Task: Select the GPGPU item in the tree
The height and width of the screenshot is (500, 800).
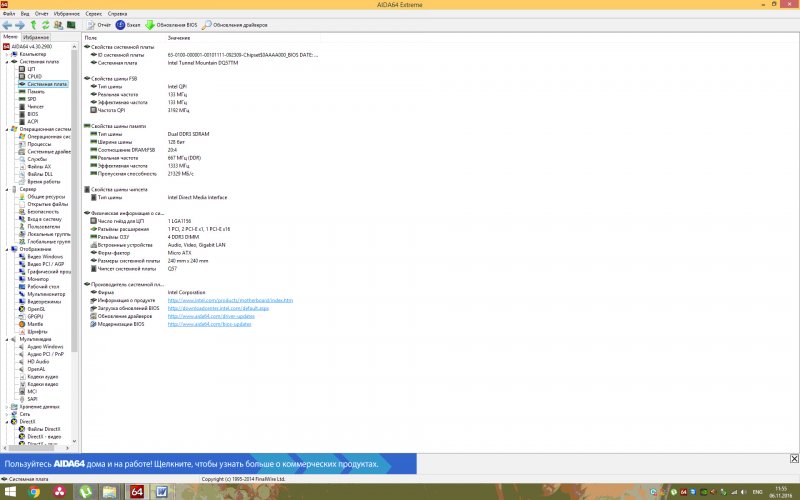Action: point(35,317)
